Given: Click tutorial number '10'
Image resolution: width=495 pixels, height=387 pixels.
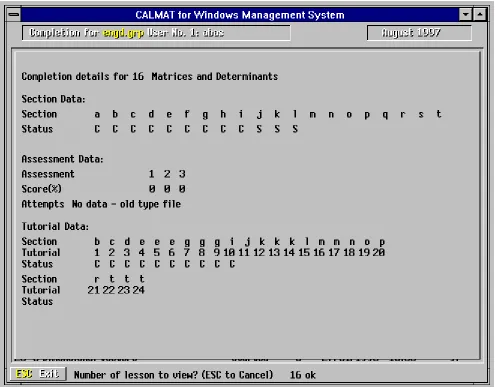Looking at the screenshot, I should tap(229, 253).
